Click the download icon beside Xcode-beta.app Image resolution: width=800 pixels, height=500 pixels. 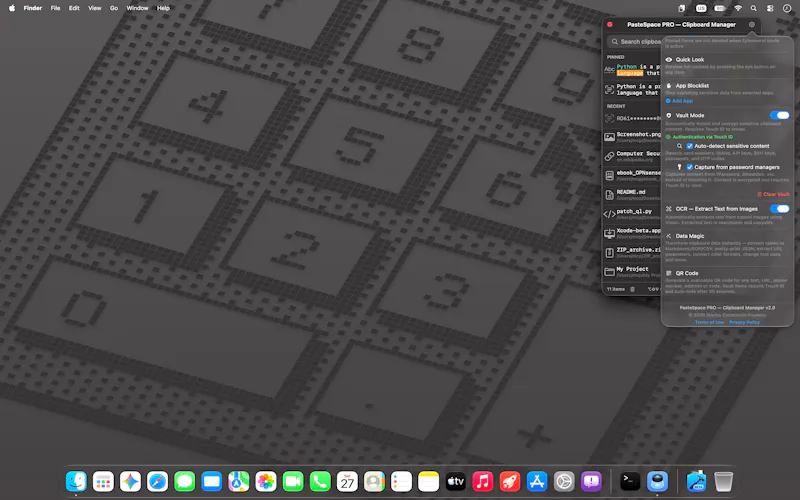click(x=609, y=233)
